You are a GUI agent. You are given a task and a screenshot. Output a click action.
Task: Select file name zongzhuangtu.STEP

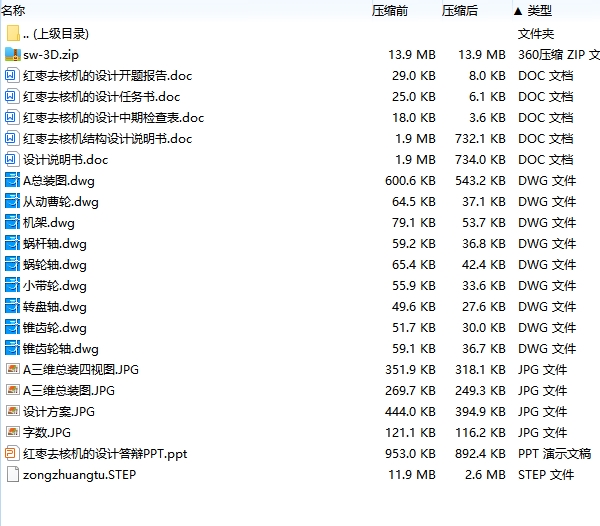pos(80,475)
